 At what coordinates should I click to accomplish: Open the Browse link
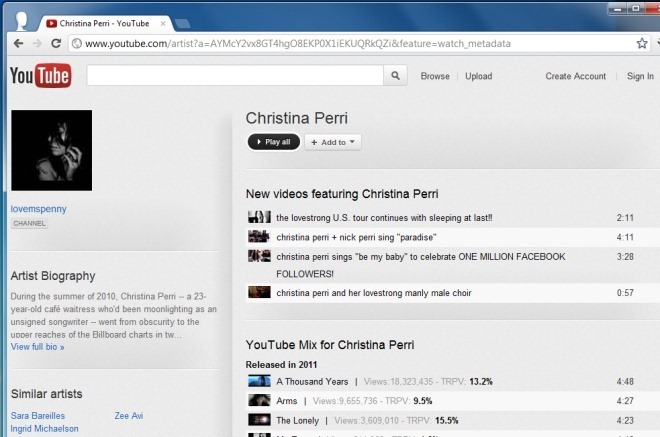(435, 76)
